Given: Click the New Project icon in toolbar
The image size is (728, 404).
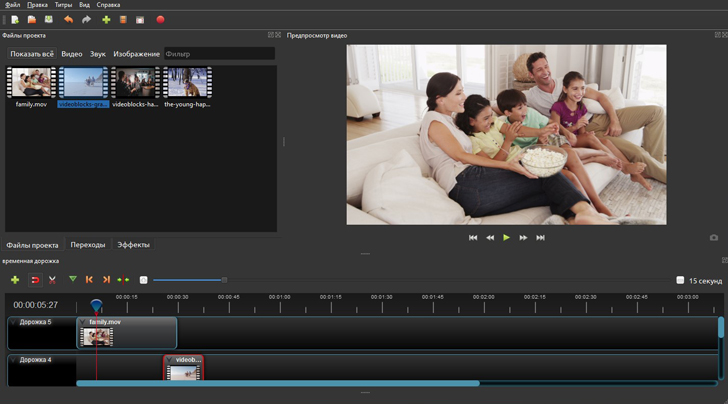Looking at the screenshot, I should pyautogui.click(x=14, y=19).
